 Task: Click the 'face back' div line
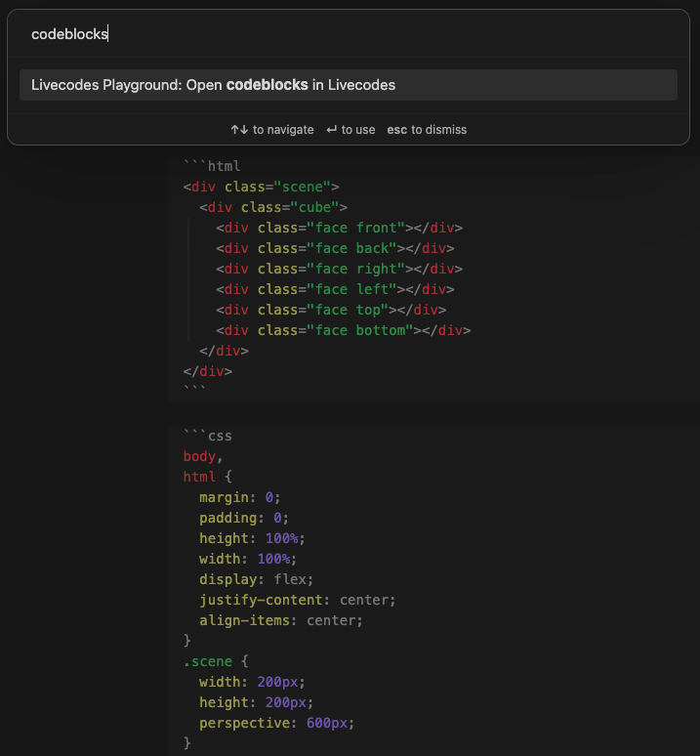click(335, 248)
